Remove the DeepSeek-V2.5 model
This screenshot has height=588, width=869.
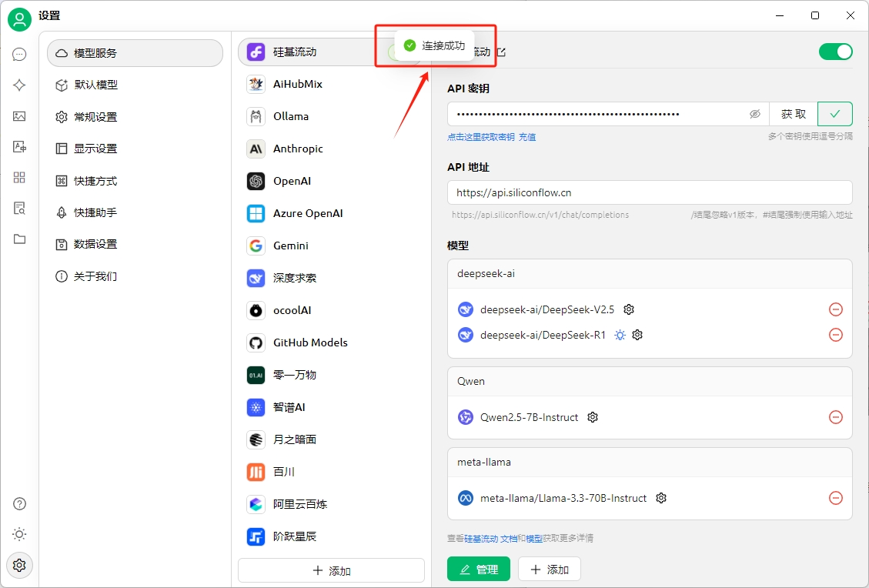(836, 309)
